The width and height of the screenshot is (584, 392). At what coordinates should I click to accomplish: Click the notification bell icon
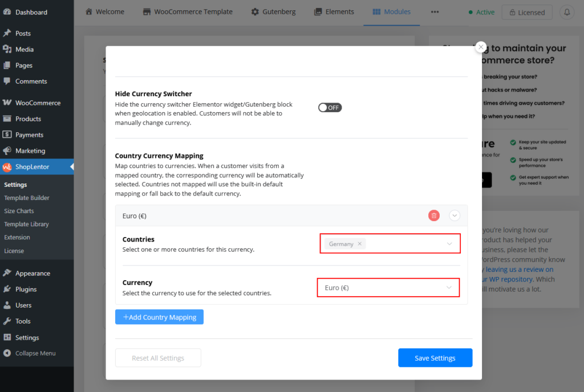(566, 12)
